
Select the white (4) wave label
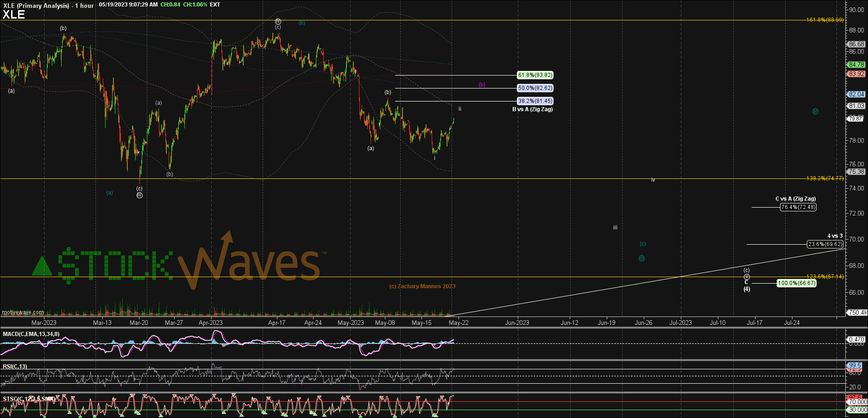point(747,289)
